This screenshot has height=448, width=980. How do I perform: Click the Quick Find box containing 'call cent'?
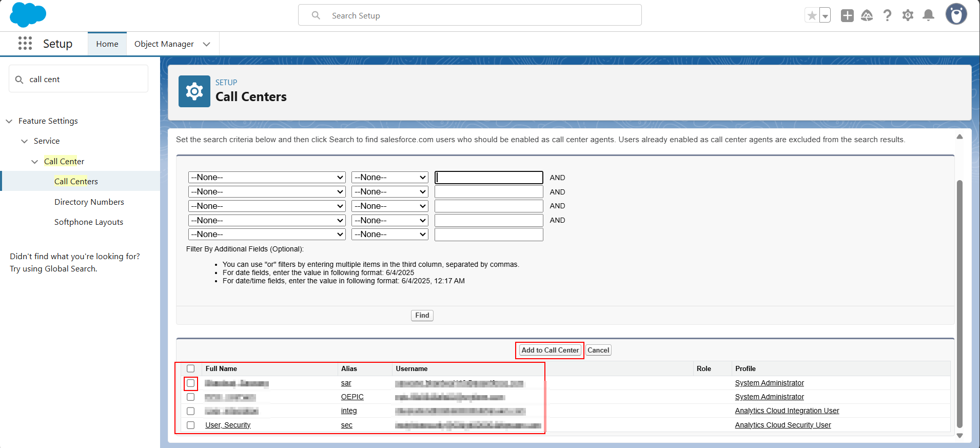[x=79, y=79]
